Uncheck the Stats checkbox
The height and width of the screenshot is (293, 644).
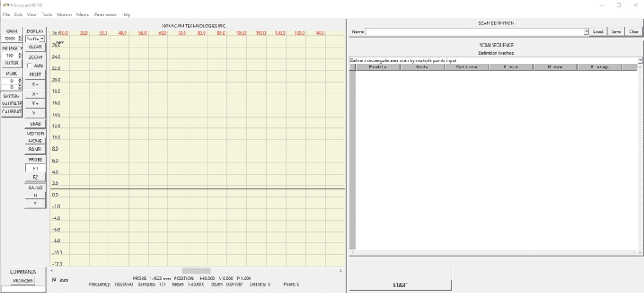click(x=55, y=280)
